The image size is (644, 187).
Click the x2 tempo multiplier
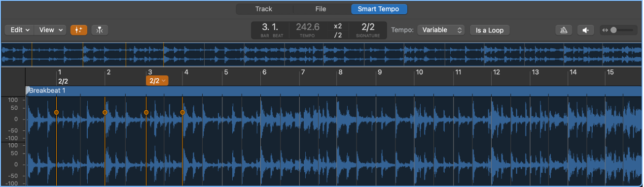coord(338,26)
